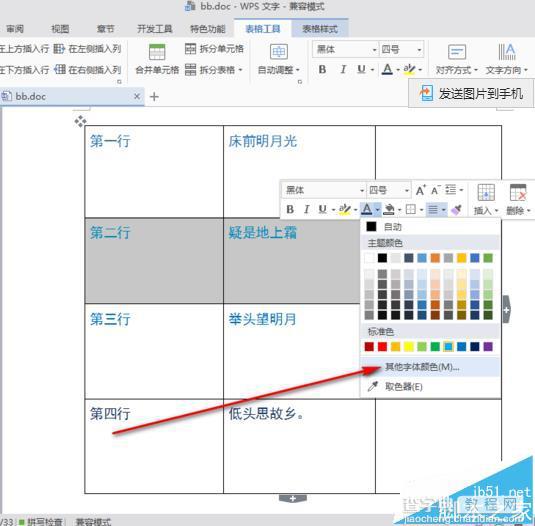Toggle Underline in the ribbon
Image resolution: width=535 pixels, height=526 pixels.
tap(361, 70)
